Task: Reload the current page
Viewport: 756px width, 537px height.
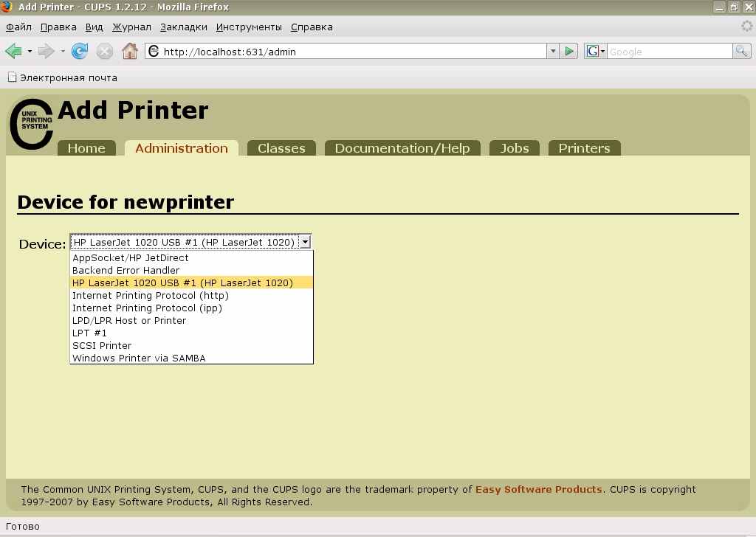Action: (x=80, y=51)
